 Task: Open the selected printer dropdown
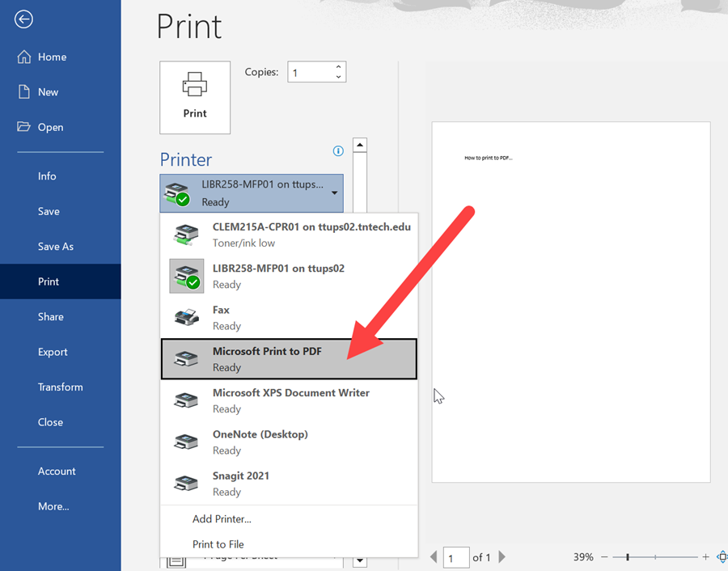tap(252, 193)
